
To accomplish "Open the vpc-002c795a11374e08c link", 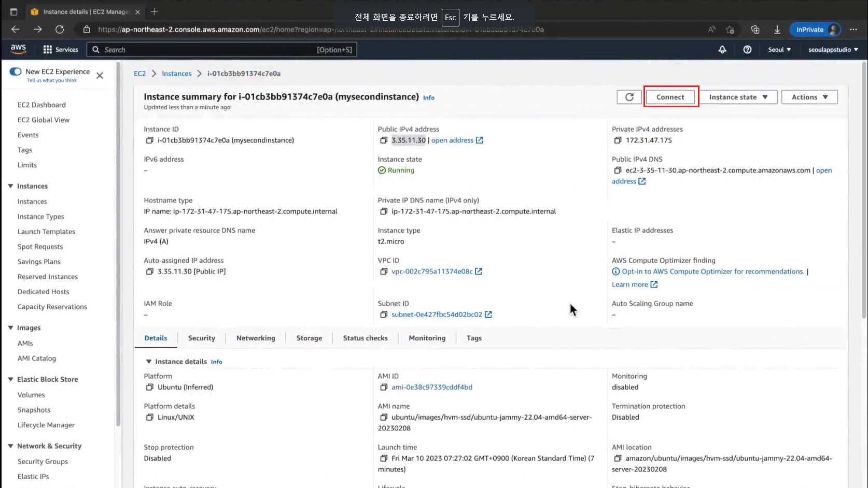I will pos(437,271).
